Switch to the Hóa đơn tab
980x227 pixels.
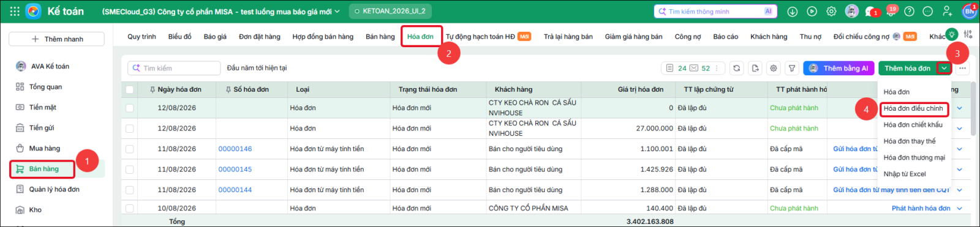click(x=420, y=37)
